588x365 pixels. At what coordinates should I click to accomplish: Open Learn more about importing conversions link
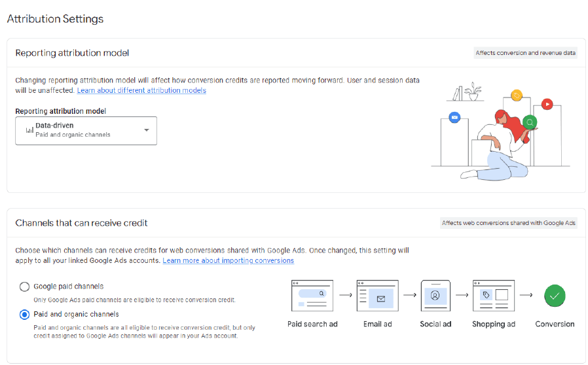228,260
